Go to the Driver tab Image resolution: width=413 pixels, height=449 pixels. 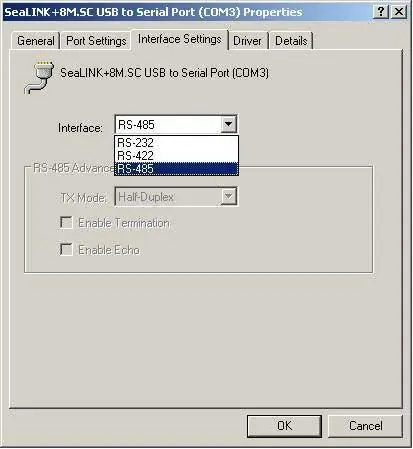pos(247,41)
